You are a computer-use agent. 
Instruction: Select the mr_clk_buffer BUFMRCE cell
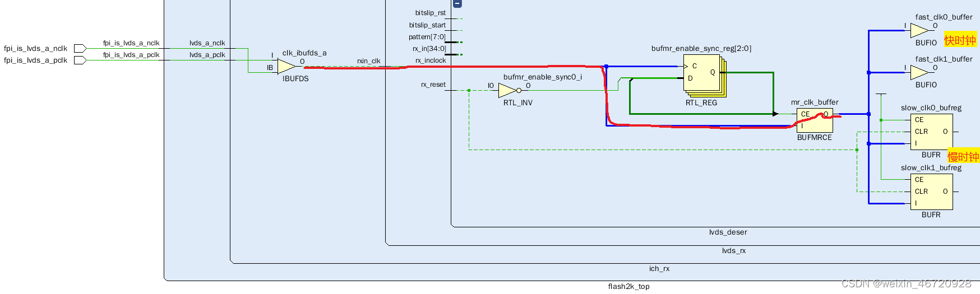tap(815, 120)
